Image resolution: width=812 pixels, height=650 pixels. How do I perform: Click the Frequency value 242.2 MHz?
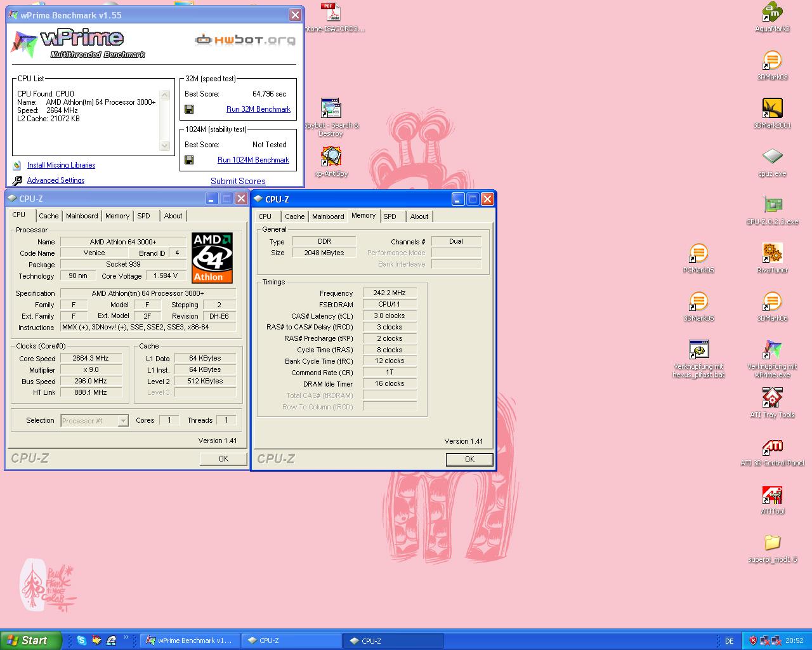coord(390,293)
